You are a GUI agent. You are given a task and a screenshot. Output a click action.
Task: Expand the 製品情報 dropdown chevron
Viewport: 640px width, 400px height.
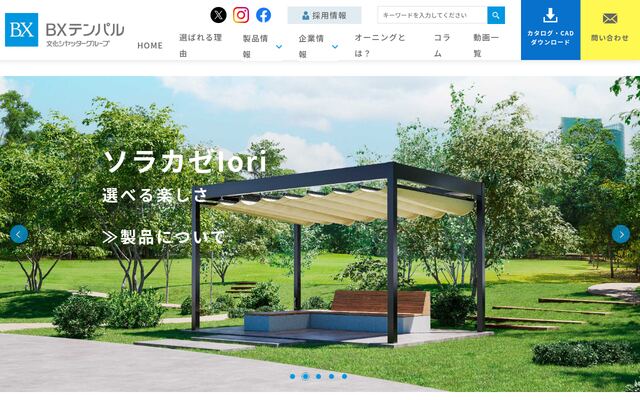tap(279, 47)
